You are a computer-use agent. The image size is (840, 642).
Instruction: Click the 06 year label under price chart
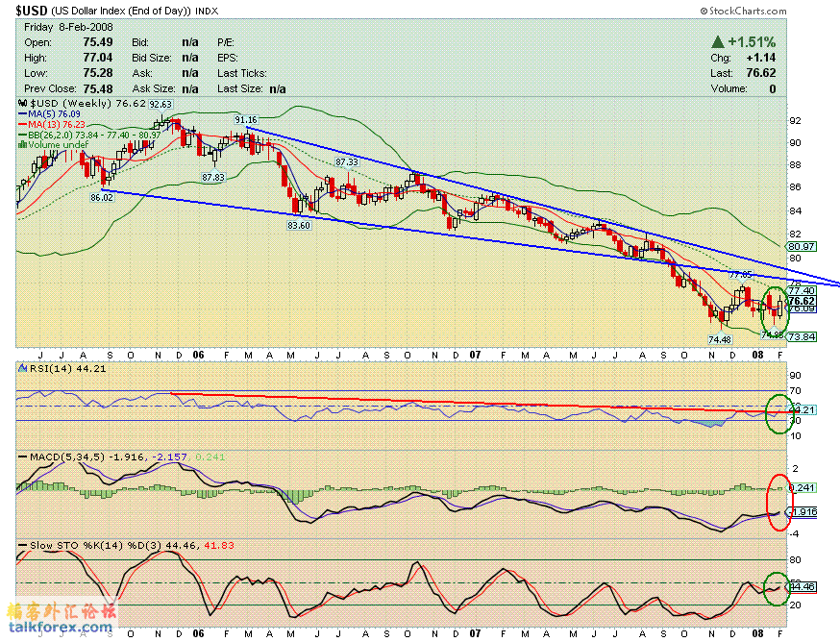click(x=198, y=355)
